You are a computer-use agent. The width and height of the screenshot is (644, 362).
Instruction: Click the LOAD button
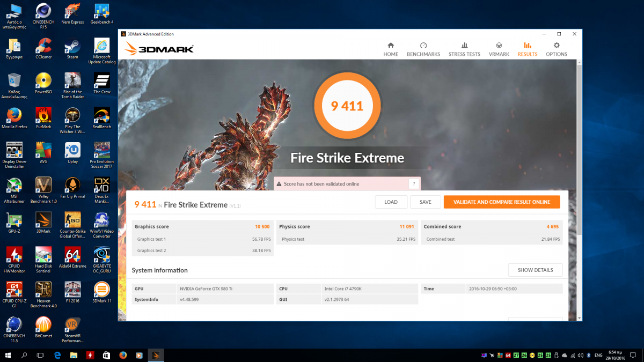click(x=391, y=202)
